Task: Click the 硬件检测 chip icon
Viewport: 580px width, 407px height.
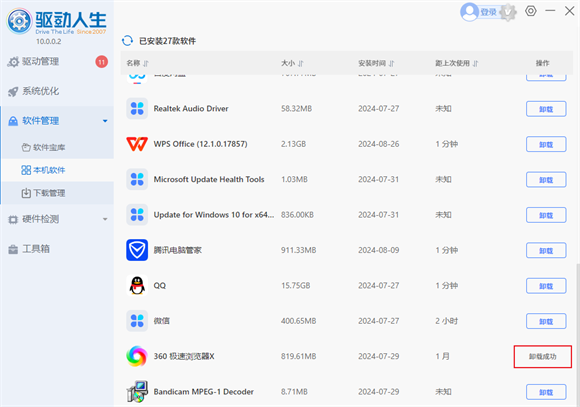Action: (13, 219)
